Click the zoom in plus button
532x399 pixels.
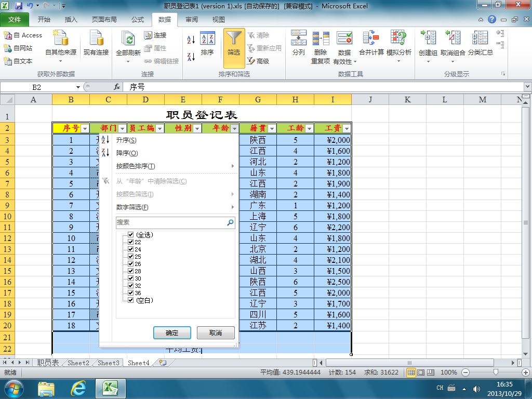(x=526, y=373)
